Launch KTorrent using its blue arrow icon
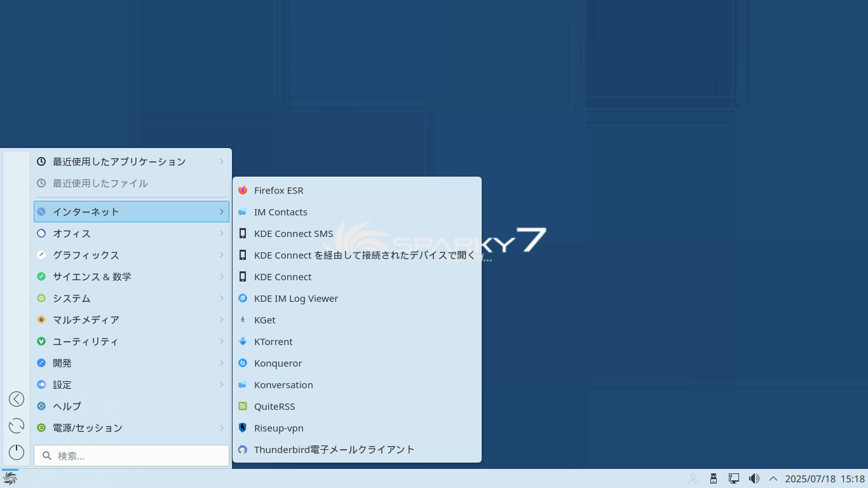The width and height of the screenshot is (868, 488). point(243,342)
